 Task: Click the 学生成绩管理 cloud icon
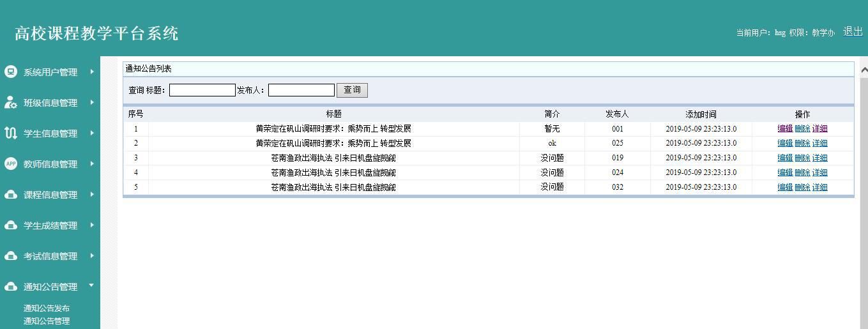click(11, 225)
